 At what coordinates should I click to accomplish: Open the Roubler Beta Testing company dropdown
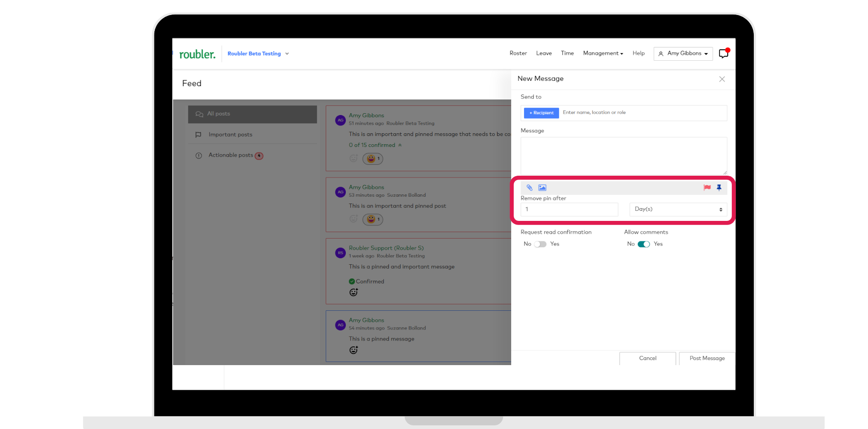(x=258, y=54)
